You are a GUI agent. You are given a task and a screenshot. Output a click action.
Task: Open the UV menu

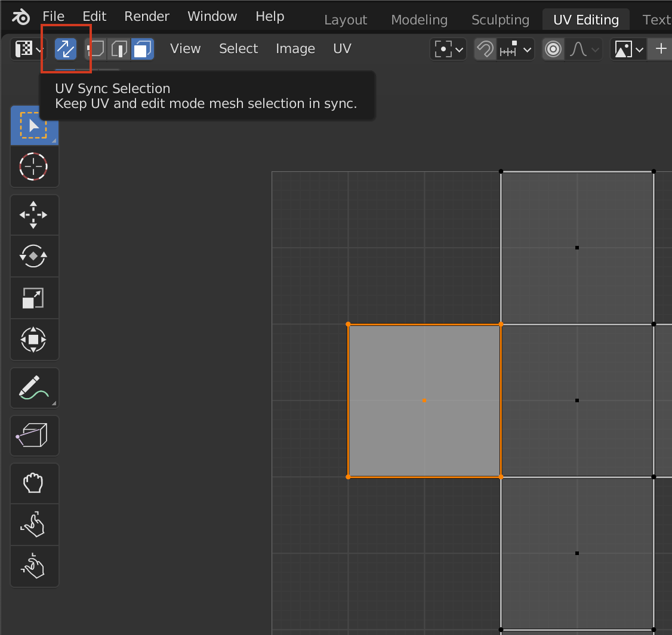click(x=342, y=49)
